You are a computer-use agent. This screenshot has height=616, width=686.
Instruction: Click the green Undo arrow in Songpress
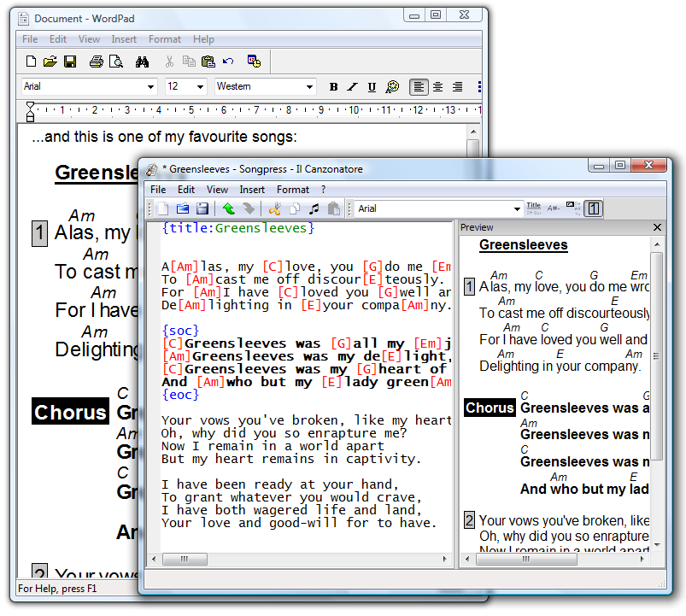[x=228, y=208]
